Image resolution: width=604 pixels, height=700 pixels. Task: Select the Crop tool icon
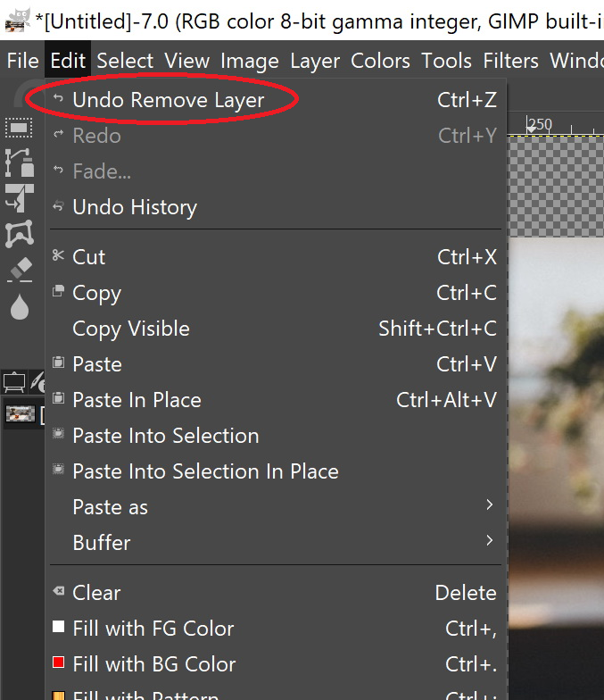[19, 198]
